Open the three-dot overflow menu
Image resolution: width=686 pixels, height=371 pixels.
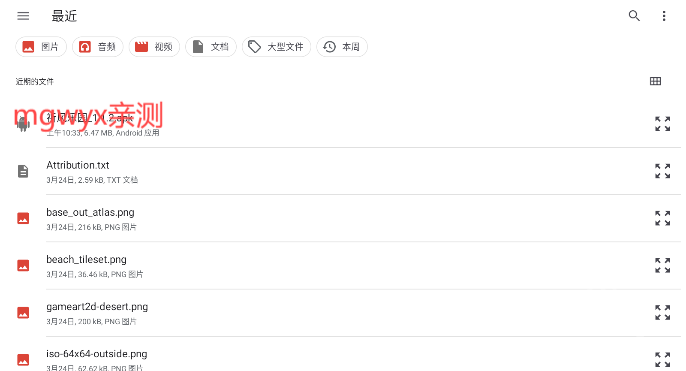(664, 16)
